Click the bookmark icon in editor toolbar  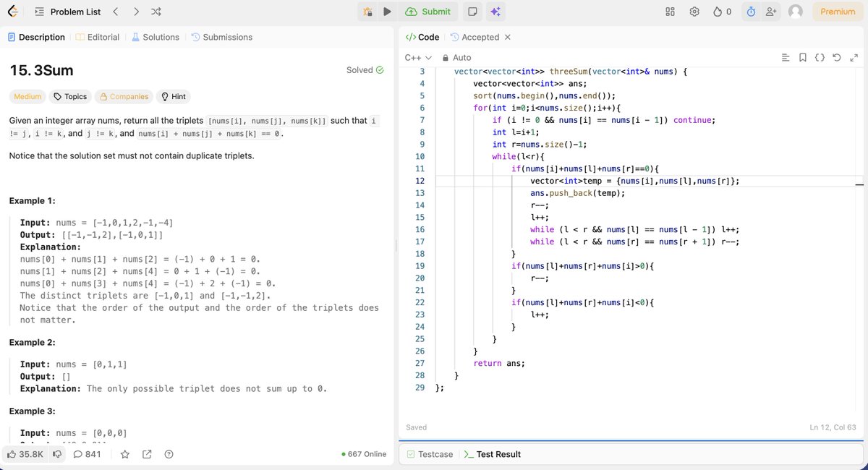[x=803, y=57]
